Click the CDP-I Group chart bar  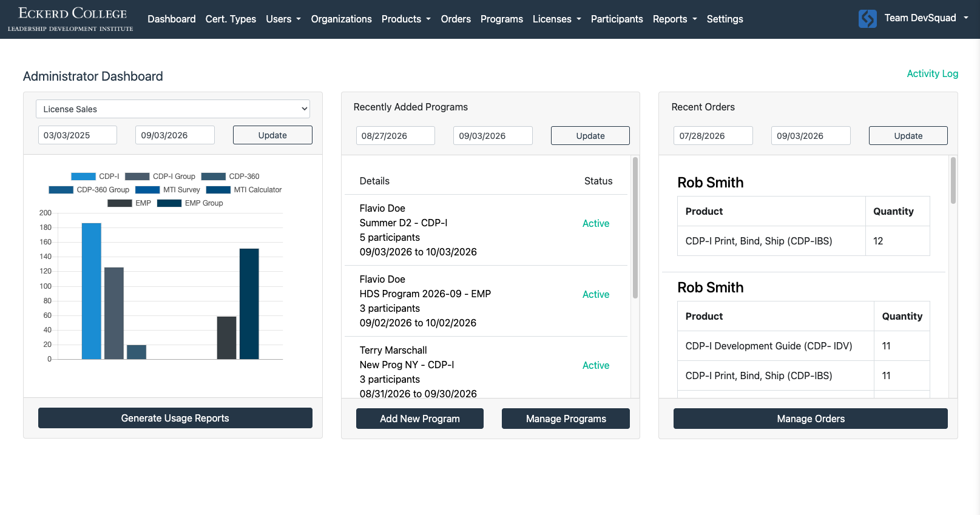[x=114, y=313]
